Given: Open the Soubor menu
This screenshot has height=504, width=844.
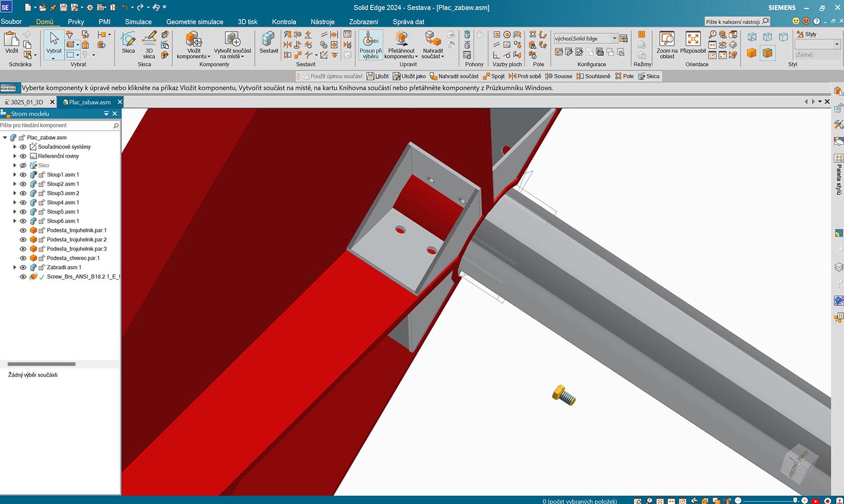Looking at the screenshot, I should tap(11, 22).
